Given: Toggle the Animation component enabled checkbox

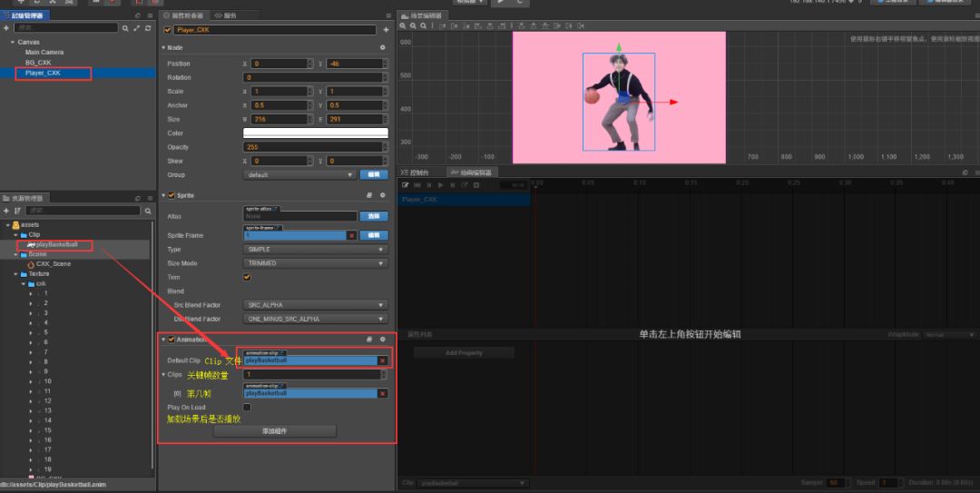Looking at the screenshot, I should 171,339.
